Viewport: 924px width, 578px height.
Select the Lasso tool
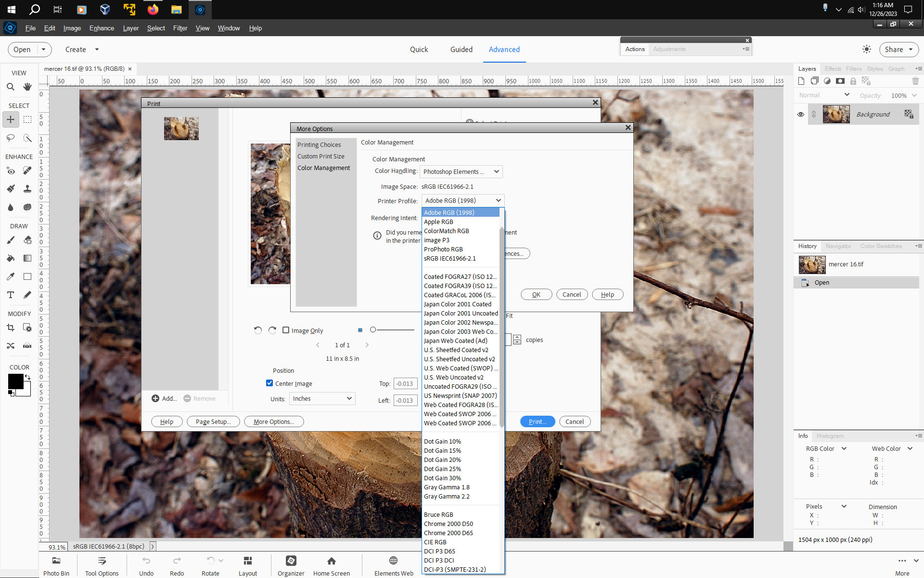point(11,138)
